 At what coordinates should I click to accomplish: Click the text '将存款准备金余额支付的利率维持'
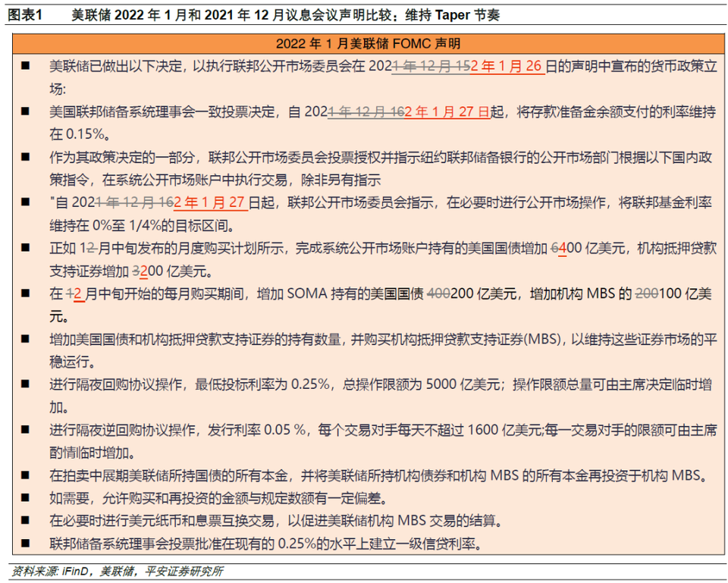point(617,112)
